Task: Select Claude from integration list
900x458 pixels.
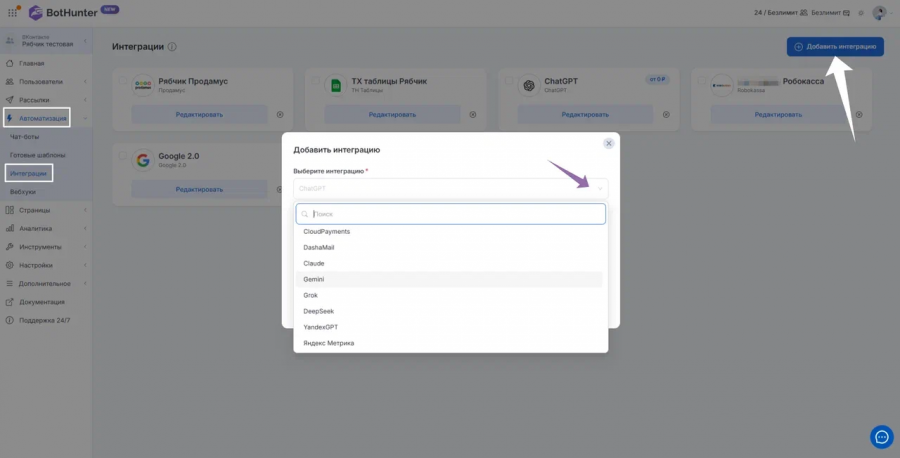Action: [x=449, y=263]
